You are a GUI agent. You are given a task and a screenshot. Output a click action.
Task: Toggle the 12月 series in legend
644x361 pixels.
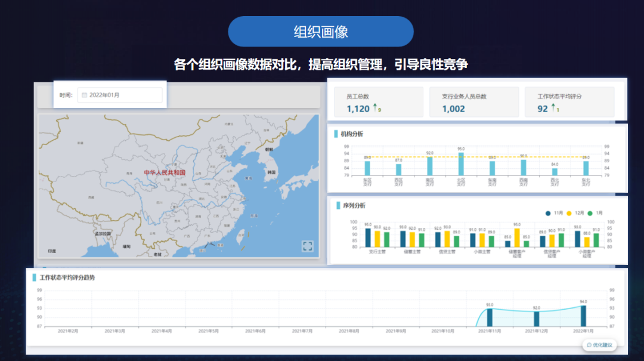click(574, 213)
